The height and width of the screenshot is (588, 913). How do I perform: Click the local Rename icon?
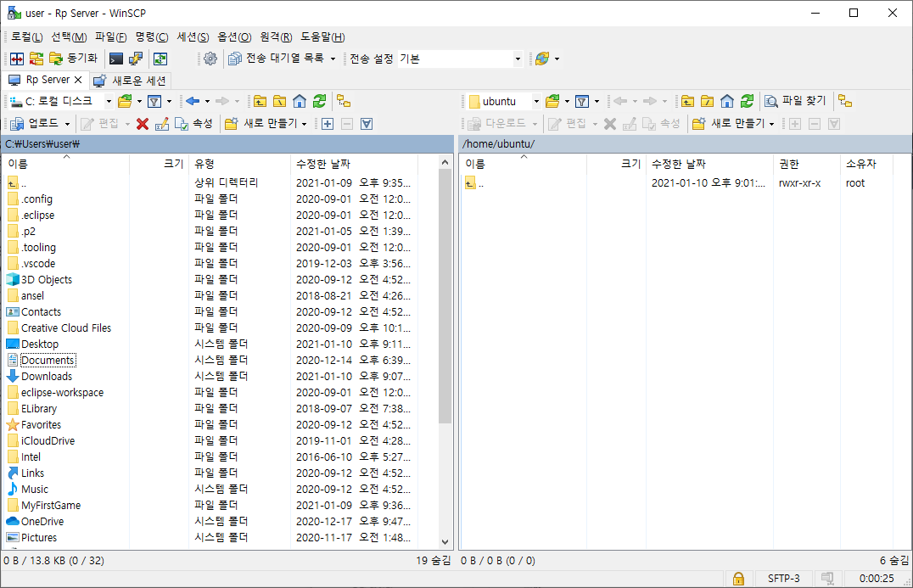click(162, 123)
